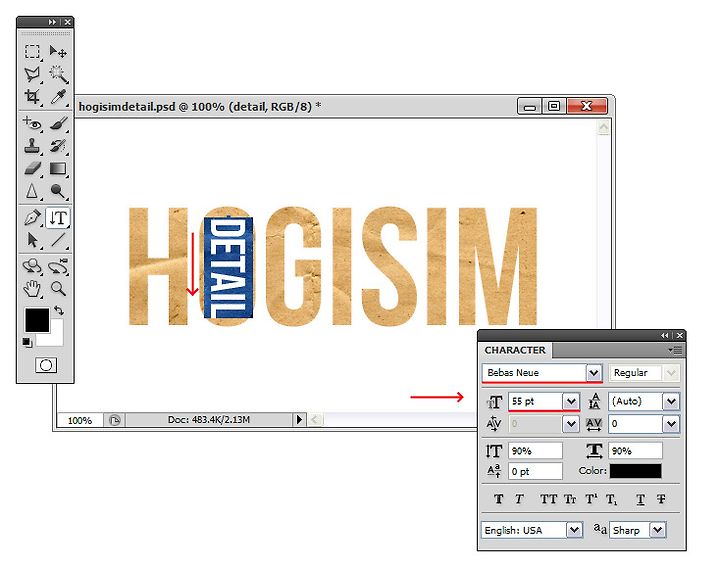
Task: Open the tracking dropdown arrow
Action: pos(671,423)
